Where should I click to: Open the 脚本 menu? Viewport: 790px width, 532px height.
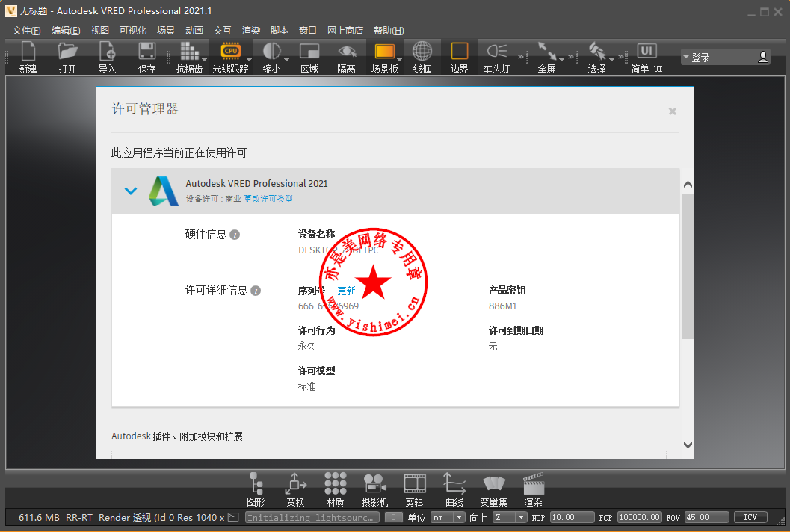tap(279, 30)
